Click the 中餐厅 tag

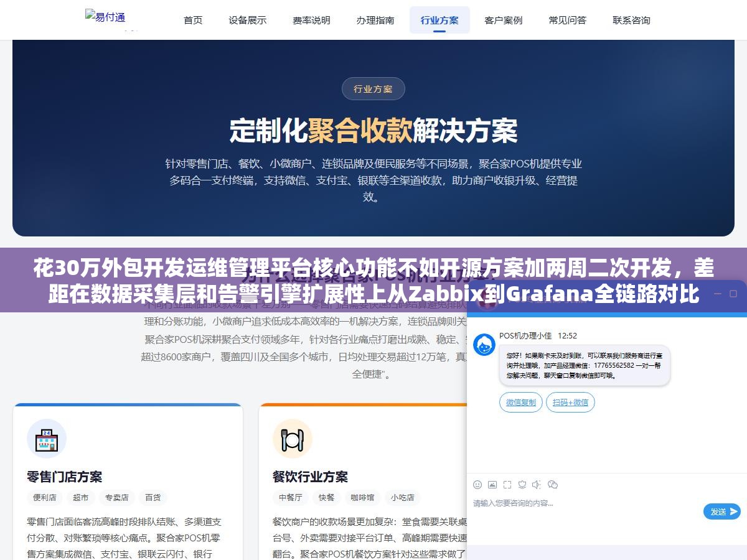291,498
